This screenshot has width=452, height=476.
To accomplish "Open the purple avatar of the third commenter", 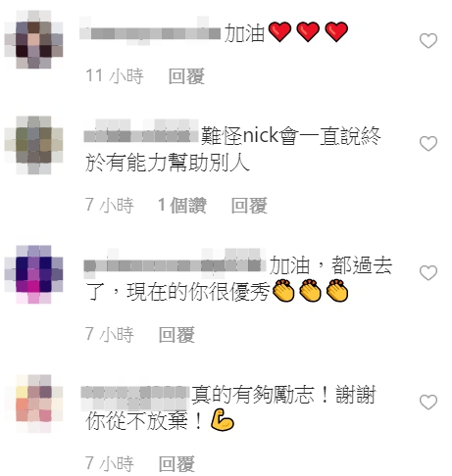I will 33,274.
